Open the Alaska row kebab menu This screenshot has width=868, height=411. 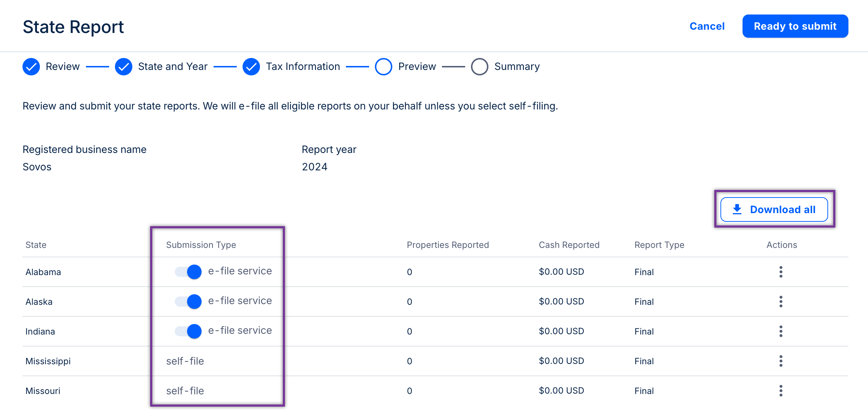[x=781, y=302]
